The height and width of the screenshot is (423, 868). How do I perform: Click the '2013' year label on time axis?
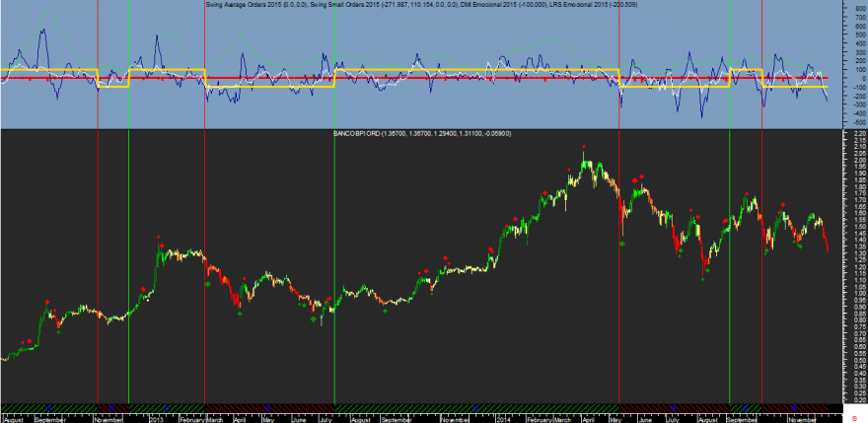(156, 420)
